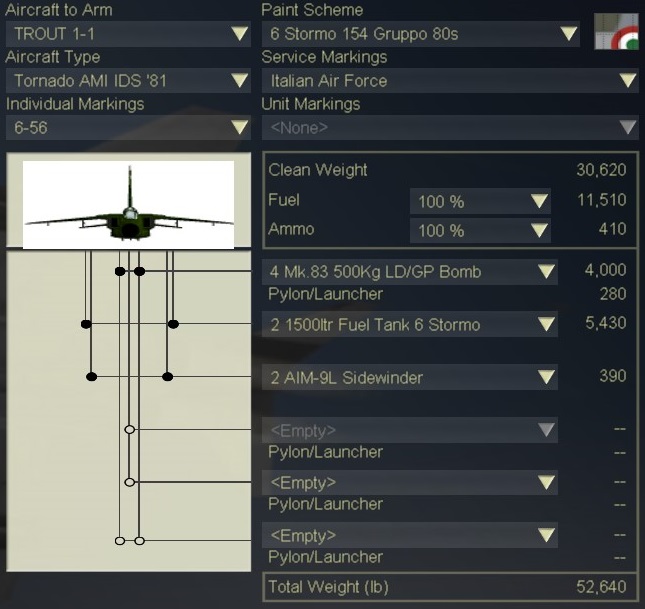Click the fuel tank weight value 5,430
Image resolution: width=645 pixels, height=609 pixels.
point(606,323)
